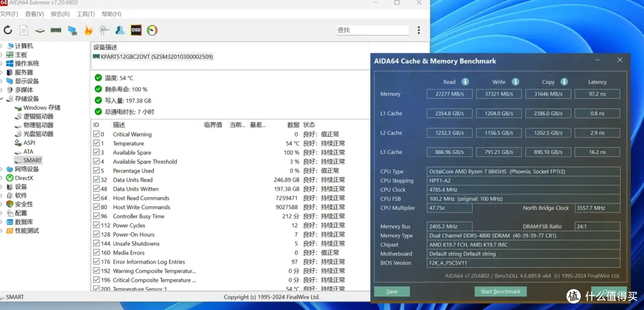Open the OSD panel toolbar icon
The height and width of the screenshot is (310, 644).
tap(136, 30)
